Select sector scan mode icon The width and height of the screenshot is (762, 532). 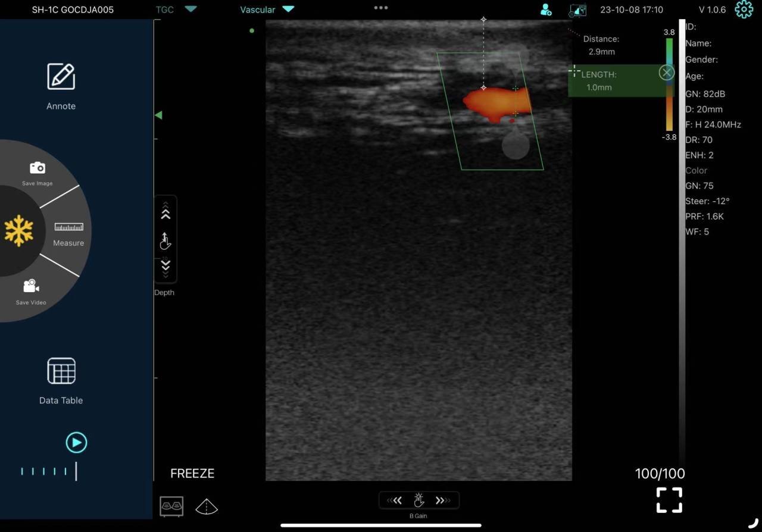pos(207,506)
